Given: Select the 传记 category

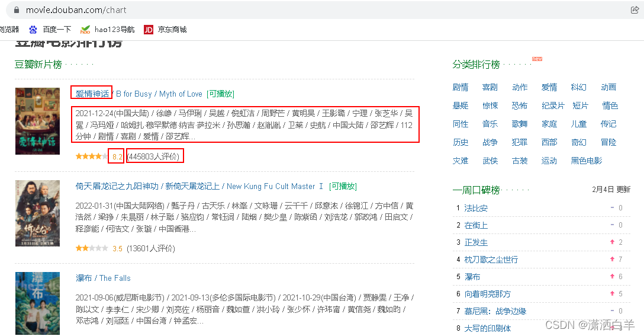Looking at the screenshot, I should (x=608, y=124).
